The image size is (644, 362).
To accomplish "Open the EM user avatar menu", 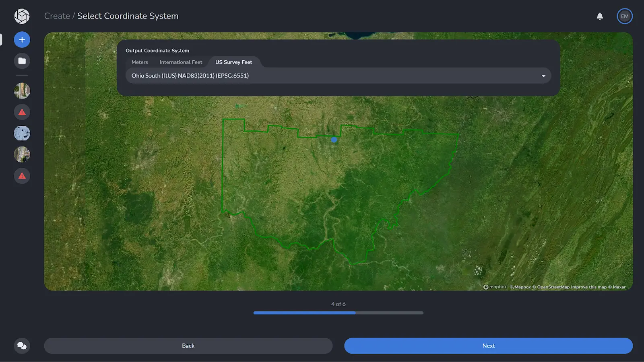I will (625, 16).
